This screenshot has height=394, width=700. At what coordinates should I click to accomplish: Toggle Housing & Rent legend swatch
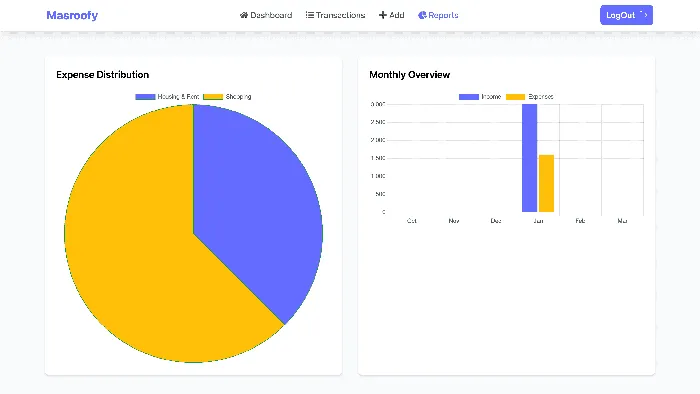click(x=145, y=97)
